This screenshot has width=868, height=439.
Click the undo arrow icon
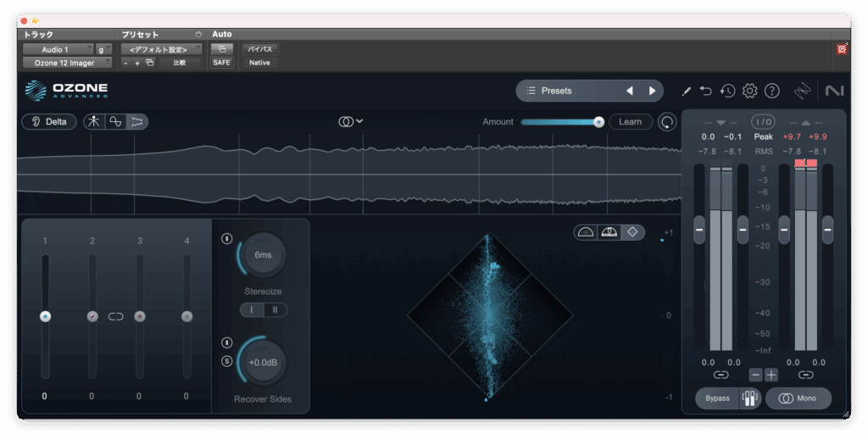706,91
